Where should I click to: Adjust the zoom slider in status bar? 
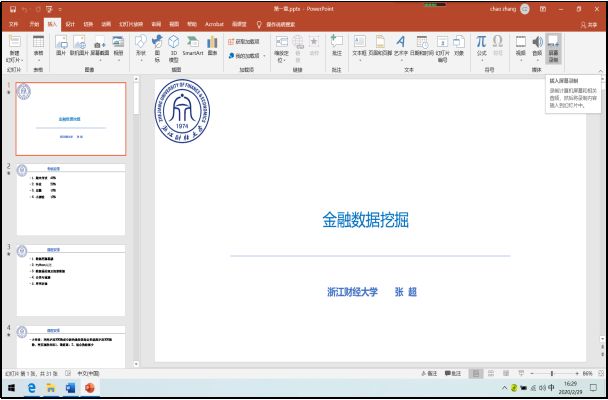click(x=552, y=373)
